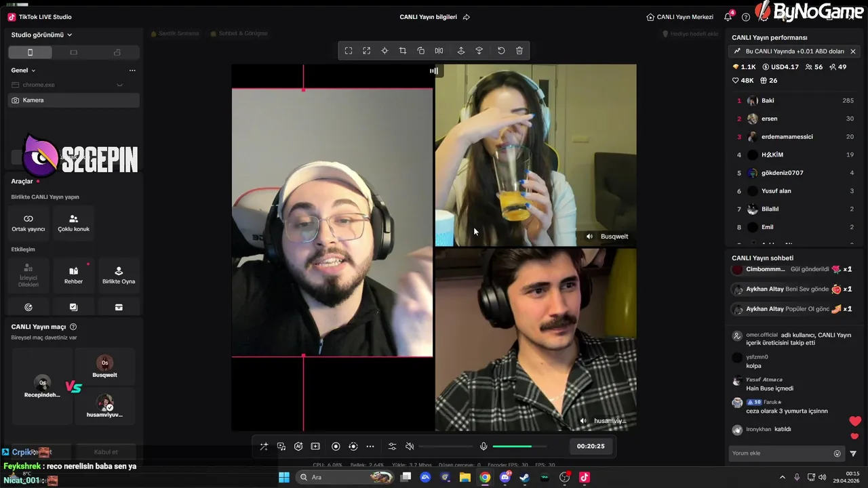The height and width of the screenshot is (488, 868).
Task: Adjust the muted speaker volume slider
Action: point(446,447)
